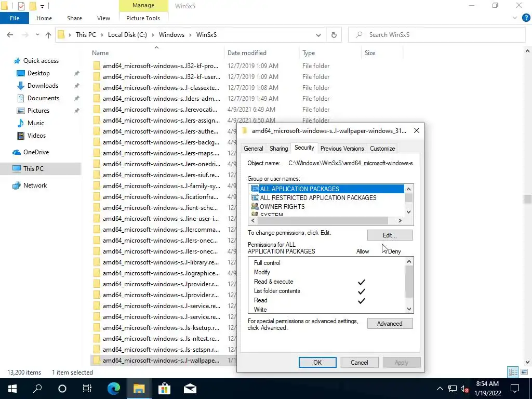Switch to General tab in properties dialog
The image size is (532, 399).
(x=254, y=148)
